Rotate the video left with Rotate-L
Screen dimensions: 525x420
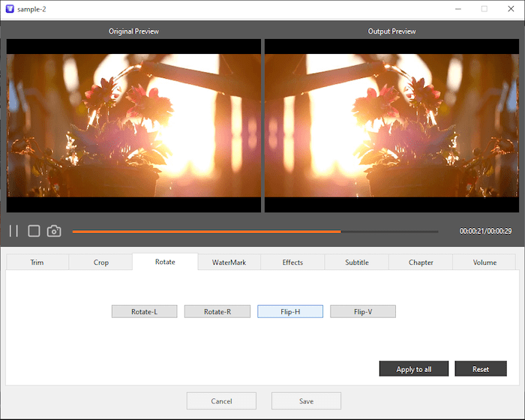click(x=144, y=311)
